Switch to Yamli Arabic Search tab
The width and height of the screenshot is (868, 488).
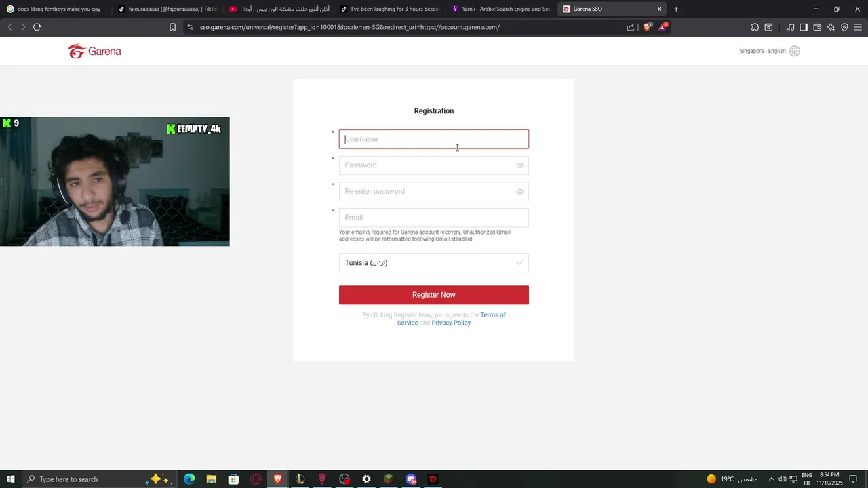tap(500, 9)
